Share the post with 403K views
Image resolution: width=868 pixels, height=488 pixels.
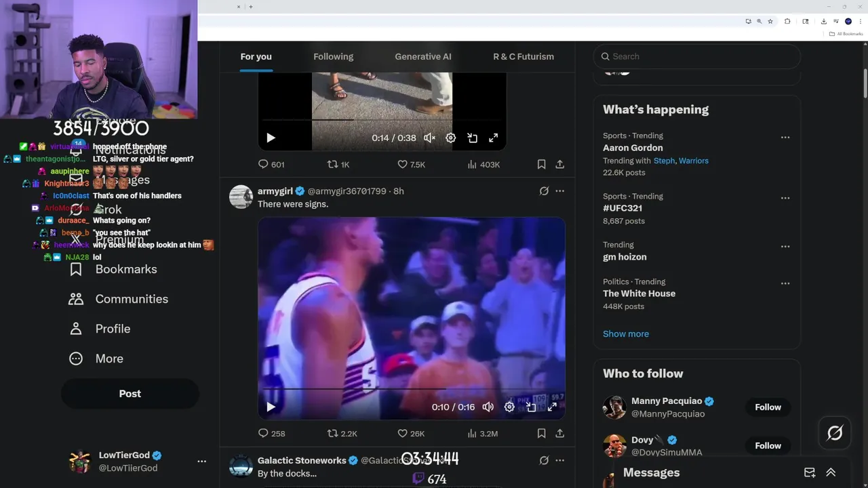tap(559, 164)
